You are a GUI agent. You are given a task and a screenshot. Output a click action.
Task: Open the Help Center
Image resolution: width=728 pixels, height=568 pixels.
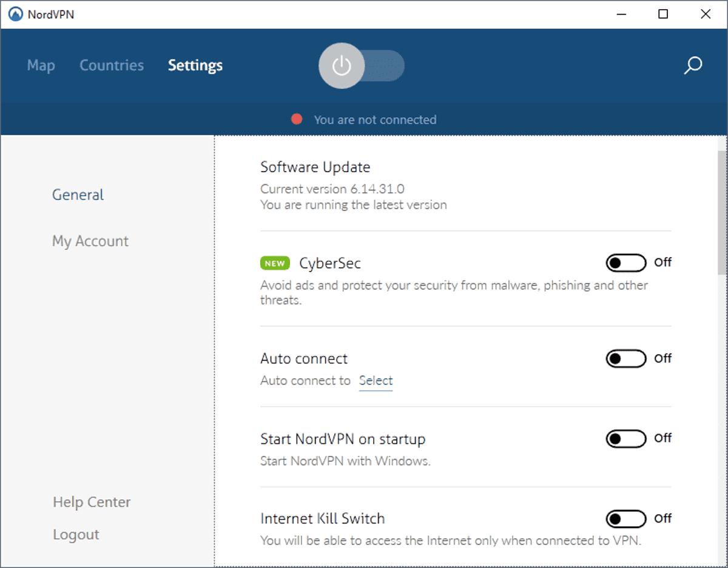tap(91, 502)
